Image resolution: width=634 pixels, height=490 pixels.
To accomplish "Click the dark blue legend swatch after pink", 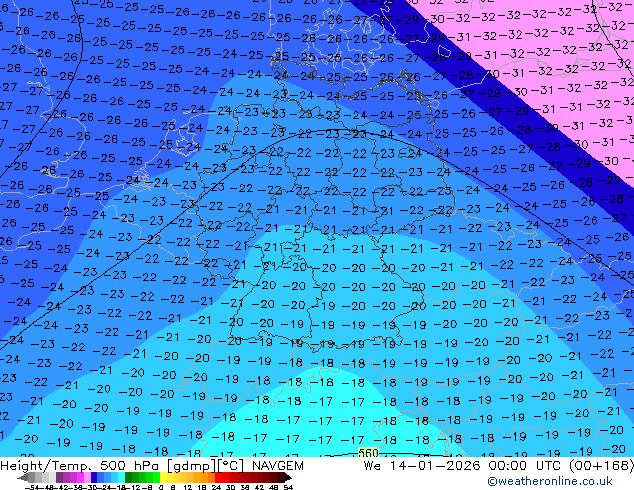I will pyautogui.click(x=94, y=477).
